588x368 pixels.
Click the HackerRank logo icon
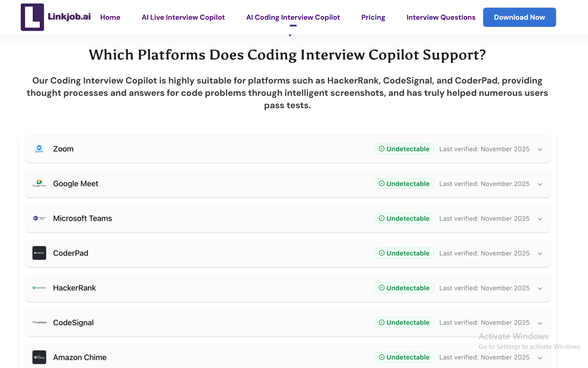coord(39,288)
